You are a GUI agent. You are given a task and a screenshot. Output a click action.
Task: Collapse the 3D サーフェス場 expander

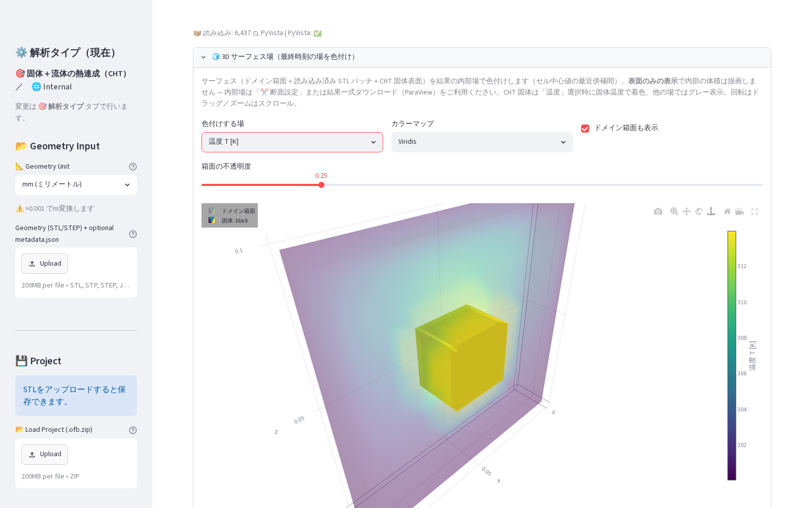pos(482,57)
